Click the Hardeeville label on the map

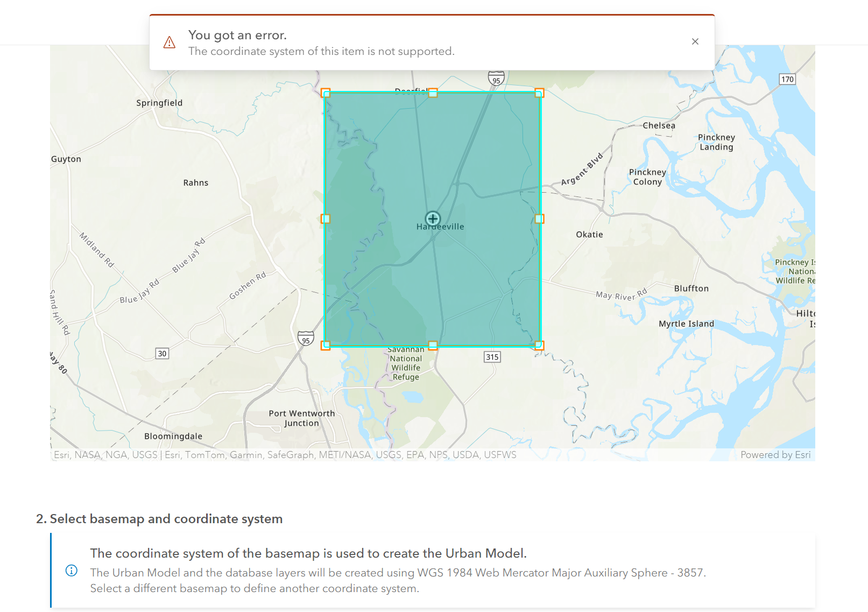[441, 227]
